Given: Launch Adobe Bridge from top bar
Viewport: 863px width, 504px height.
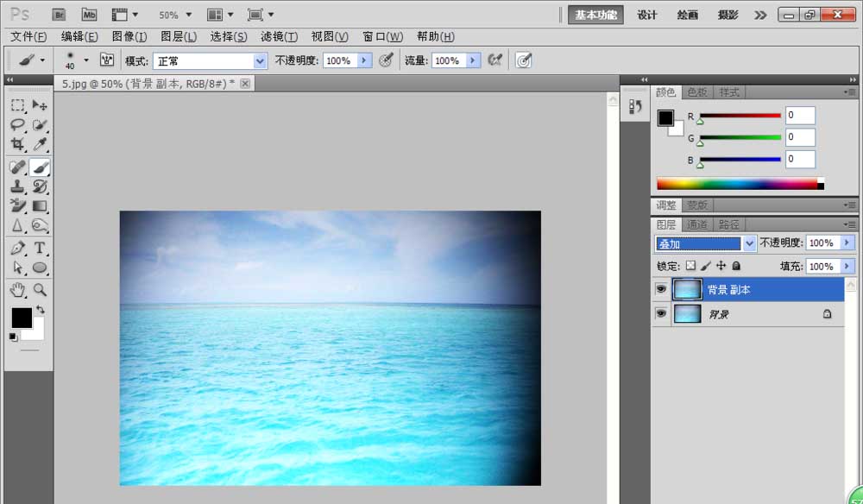Looking at the screenshot, I should [x=59, y=15].
